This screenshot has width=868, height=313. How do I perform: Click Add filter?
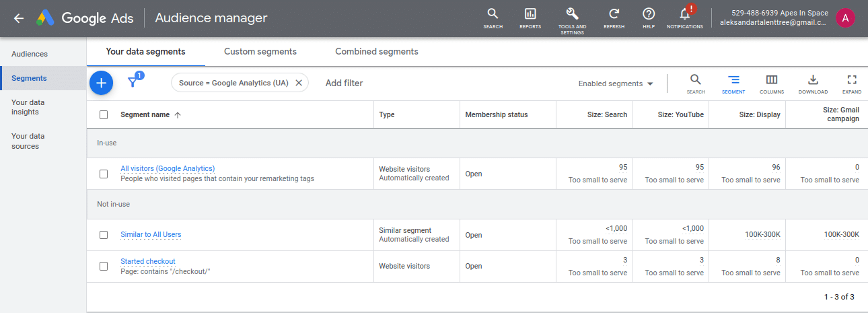coord(344,83)
